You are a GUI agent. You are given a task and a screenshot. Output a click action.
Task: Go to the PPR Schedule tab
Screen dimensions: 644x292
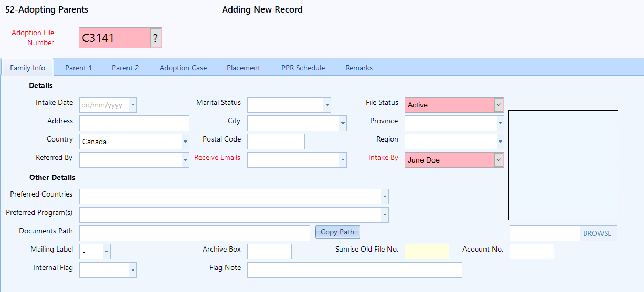tap(303, 68)
